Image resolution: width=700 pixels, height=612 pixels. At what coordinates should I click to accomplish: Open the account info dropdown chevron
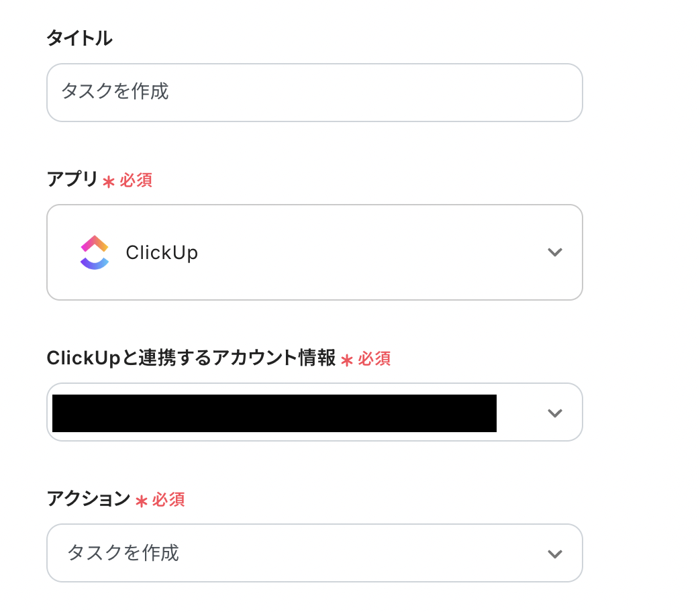coord(554,413)
